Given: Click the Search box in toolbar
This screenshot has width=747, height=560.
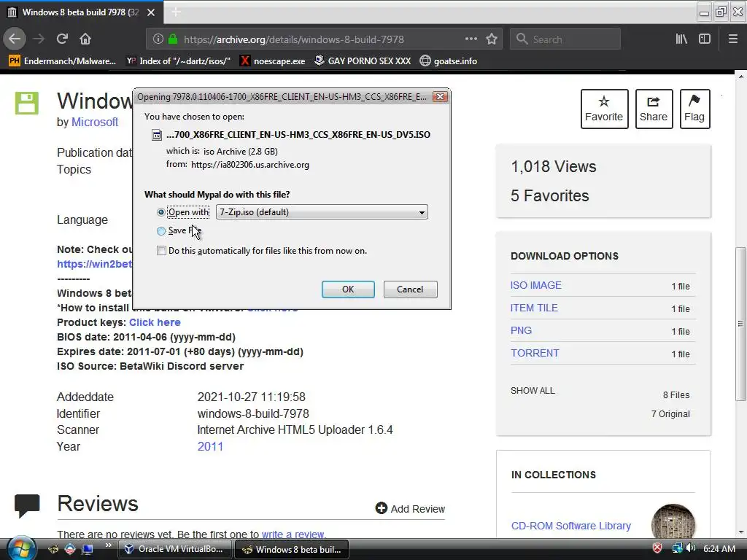Looking at the screenshot, I should (565, 39).
